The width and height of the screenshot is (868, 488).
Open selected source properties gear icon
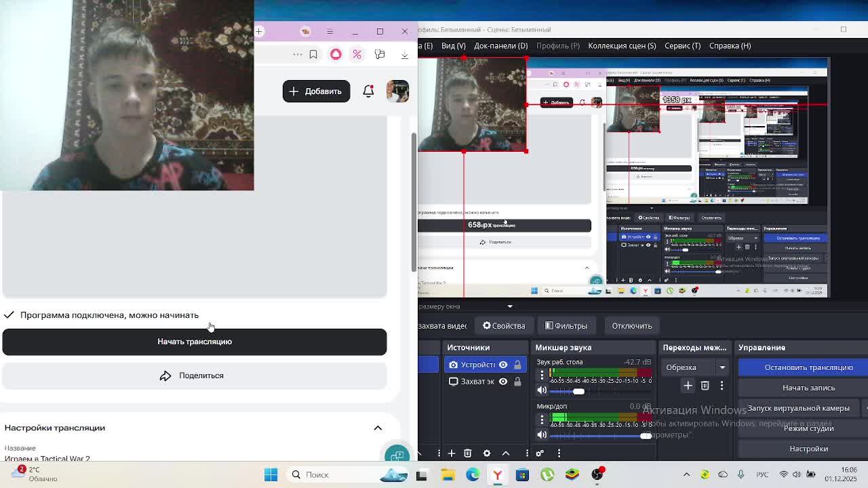tap(487, 453)
